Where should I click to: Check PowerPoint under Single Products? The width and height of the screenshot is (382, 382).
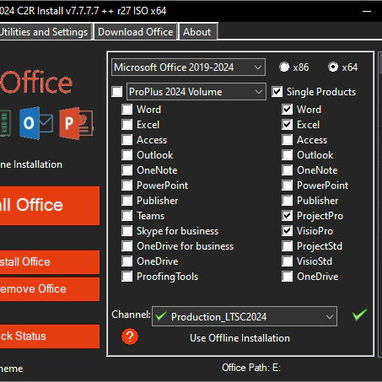pos(287,185)
